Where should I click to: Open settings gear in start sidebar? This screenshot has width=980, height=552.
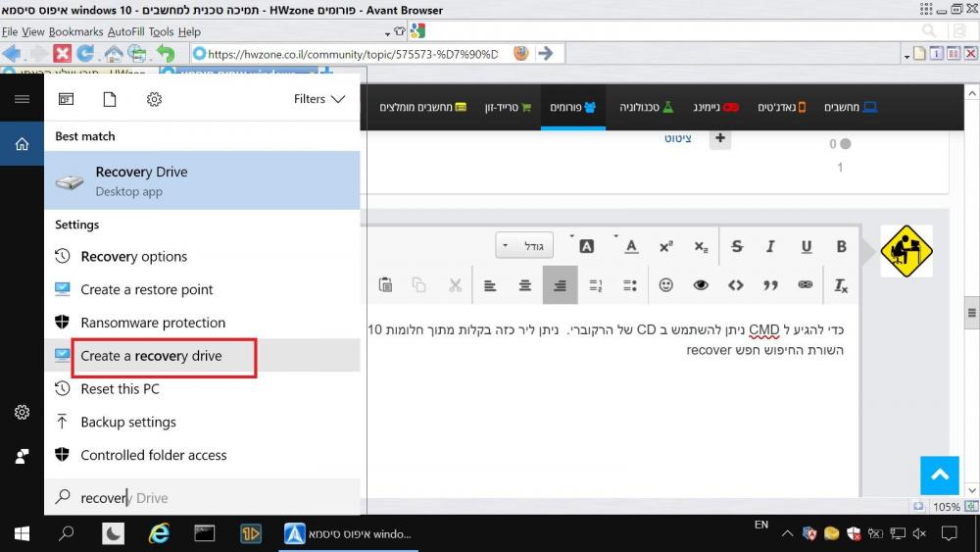(22, 412)
